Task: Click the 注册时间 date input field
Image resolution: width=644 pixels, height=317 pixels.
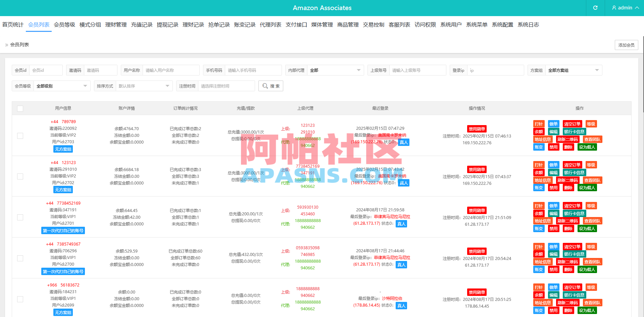Action: click(x=227, y=86)
